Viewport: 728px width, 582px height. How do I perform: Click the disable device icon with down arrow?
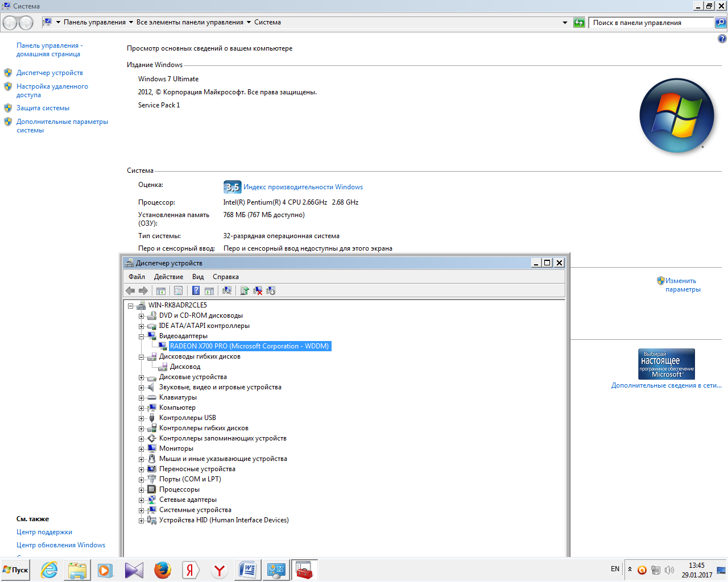(x=271, y=290)
